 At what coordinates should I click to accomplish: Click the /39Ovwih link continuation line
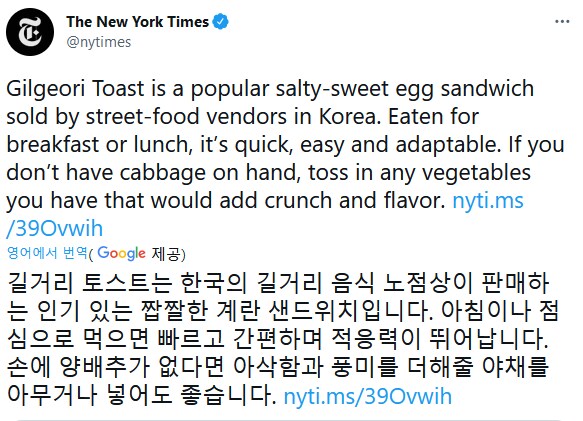pos(55,228)
